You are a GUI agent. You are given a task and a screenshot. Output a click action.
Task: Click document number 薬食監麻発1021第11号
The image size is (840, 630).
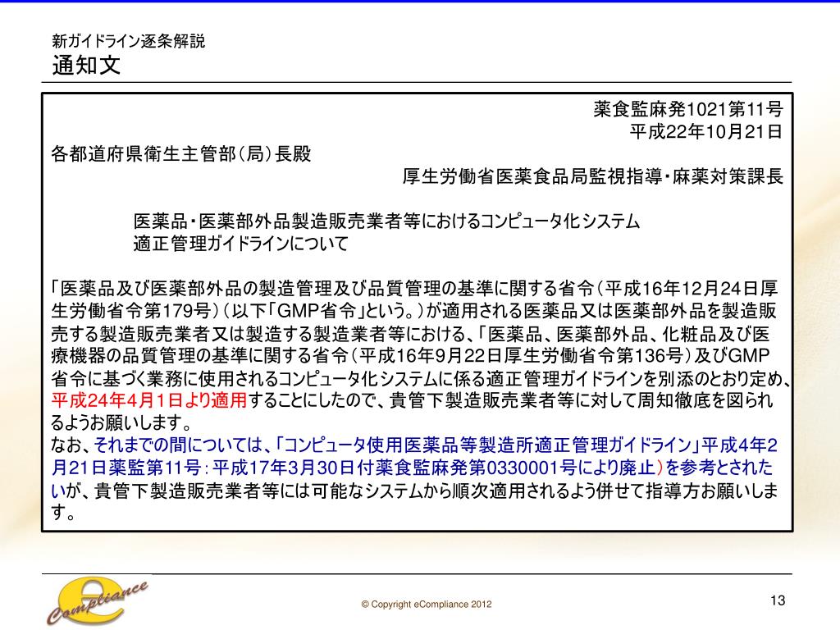(x=688, y=109)
